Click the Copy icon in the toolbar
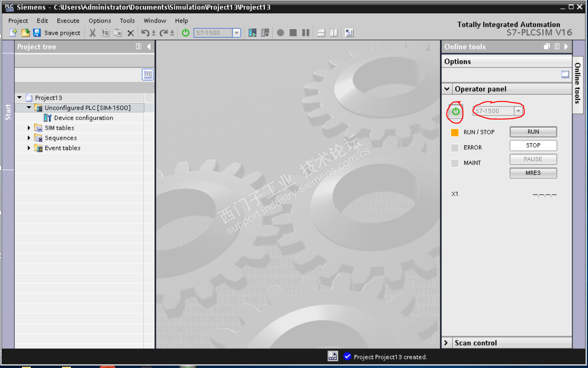This screenshot has width=588, height=368. point(106,33)
